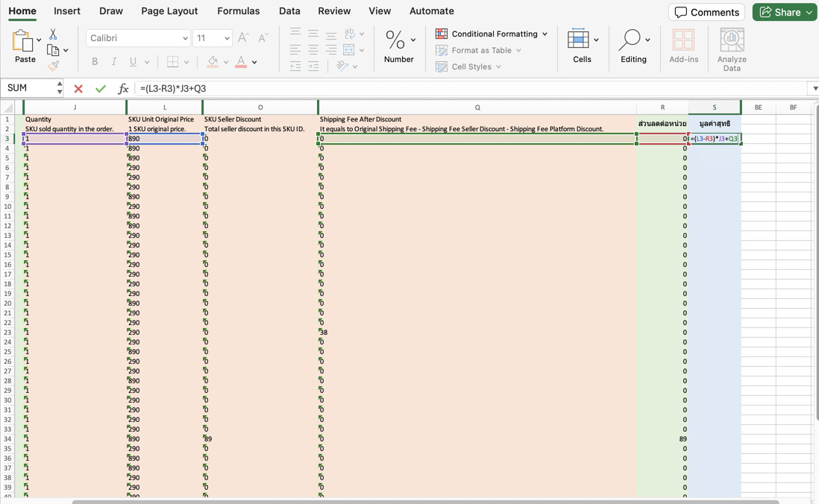This screenshot has width=819, height=504.
Task: Switch to the Draw tab
Action: tap(110, 11)
